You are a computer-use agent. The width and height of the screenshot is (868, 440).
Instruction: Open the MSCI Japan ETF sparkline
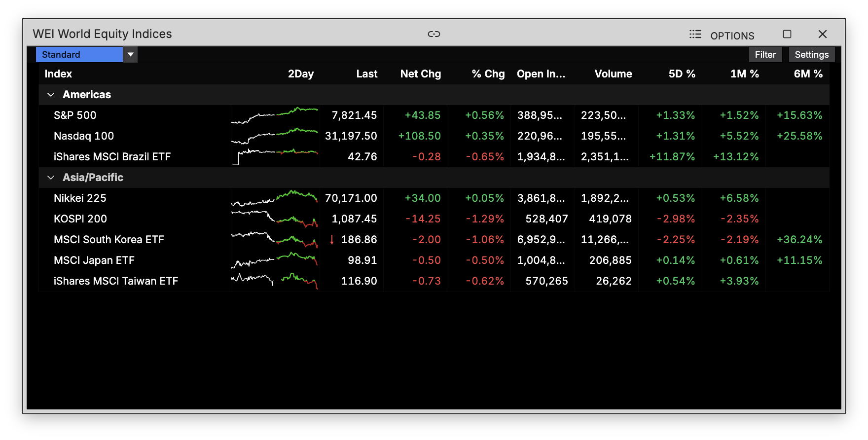[x=275, y=260]
